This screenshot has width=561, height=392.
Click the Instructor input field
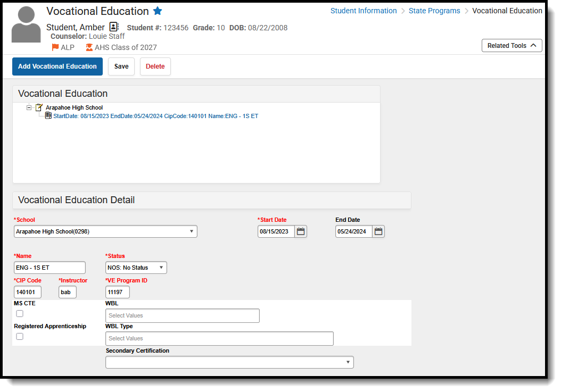(x=67, y=292)
